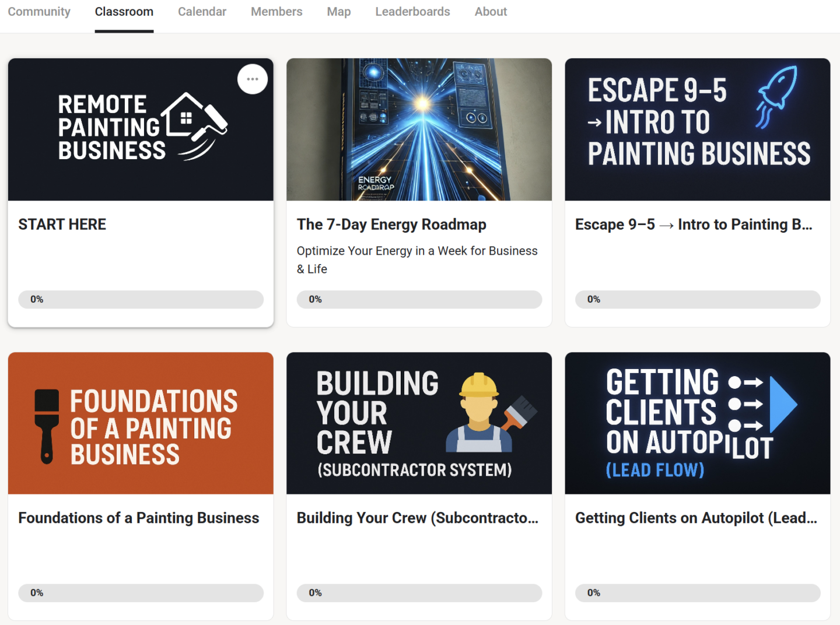840x625 pixels.
Task: Open the Building Your Crew thumbnail
Action: tap(419, 423)
